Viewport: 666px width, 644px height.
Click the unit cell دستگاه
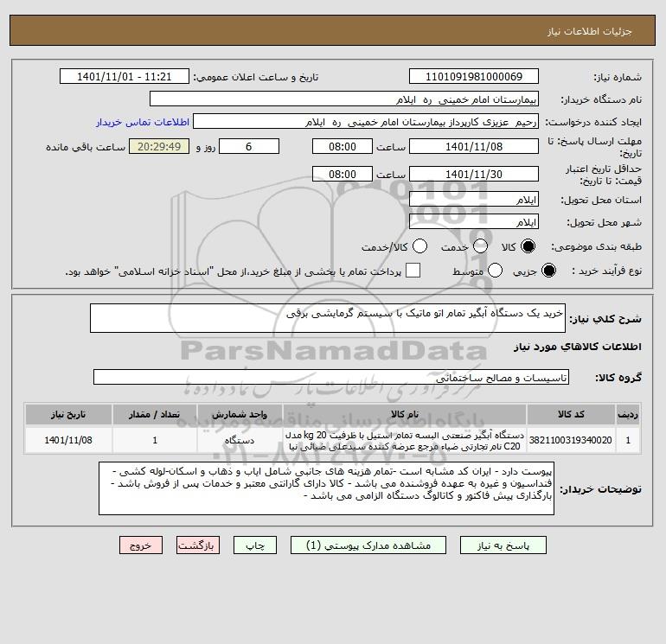[x=240, y=440]
